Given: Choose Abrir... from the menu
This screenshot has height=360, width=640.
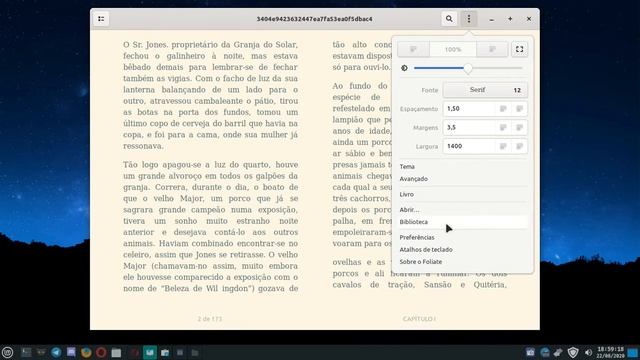Looking at the screenshot, I should [x=463, y=209].
